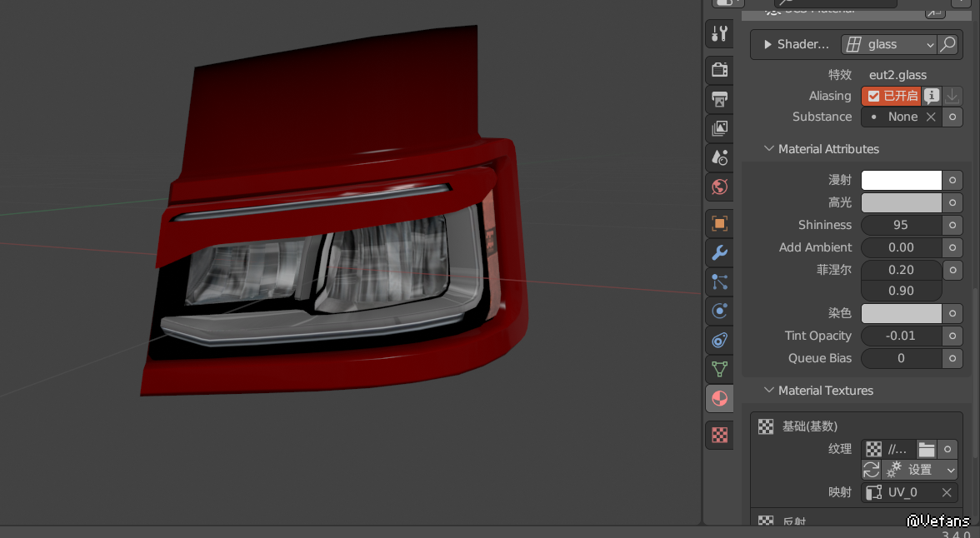
Task: Clear the UV_0 mapping with X
Action: (947, 492)
